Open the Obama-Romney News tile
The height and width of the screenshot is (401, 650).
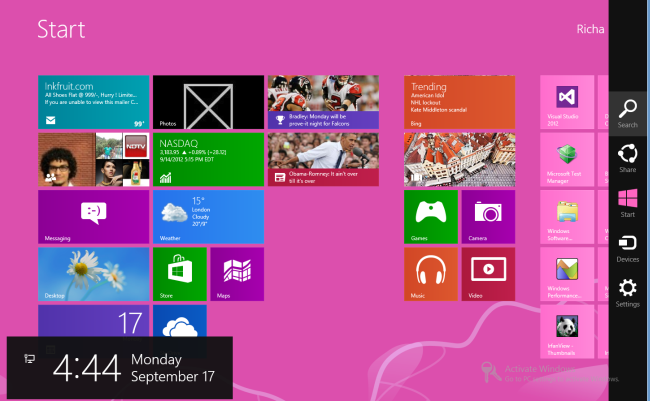click(323, 160)
